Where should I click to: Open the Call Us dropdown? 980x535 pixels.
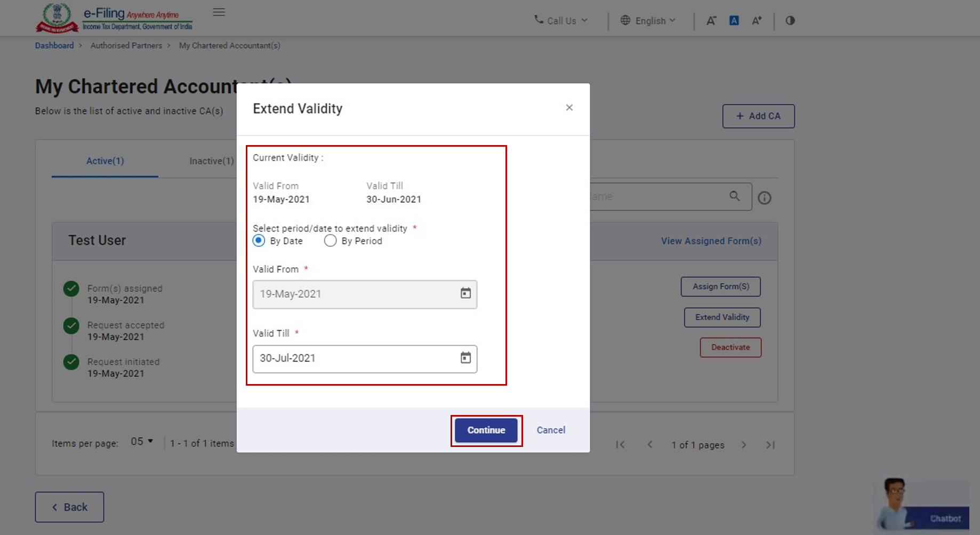point(561,20)
